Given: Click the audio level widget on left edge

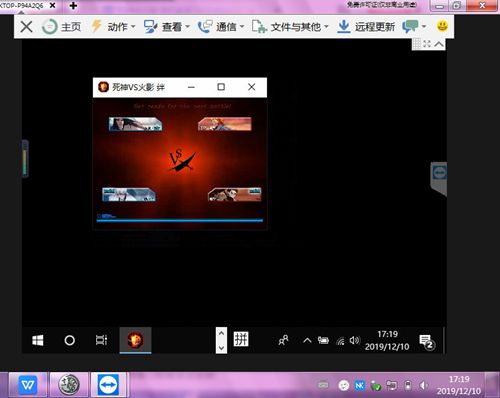Looking at the screenshot, I should (x=25, y=158).
